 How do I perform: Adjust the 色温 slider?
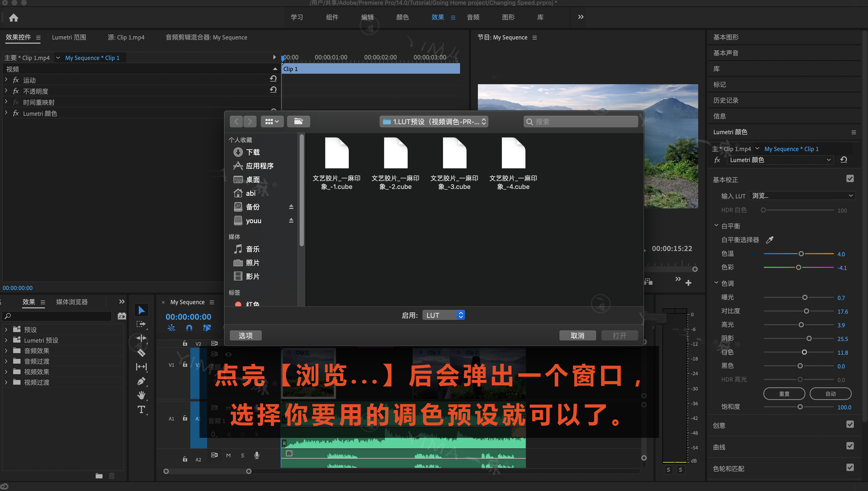click(801, 254)
